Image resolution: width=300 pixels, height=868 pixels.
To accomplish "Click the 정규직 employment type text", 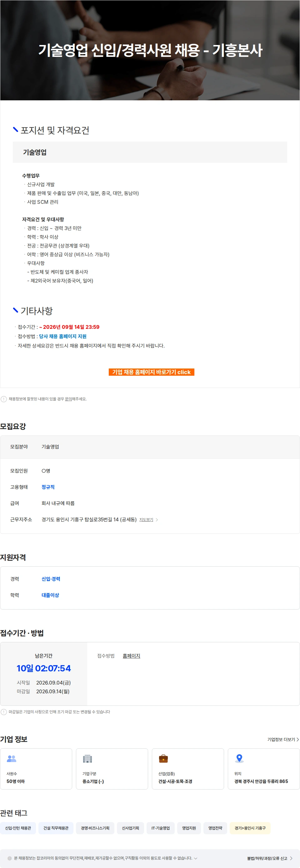I will point(48,487).
